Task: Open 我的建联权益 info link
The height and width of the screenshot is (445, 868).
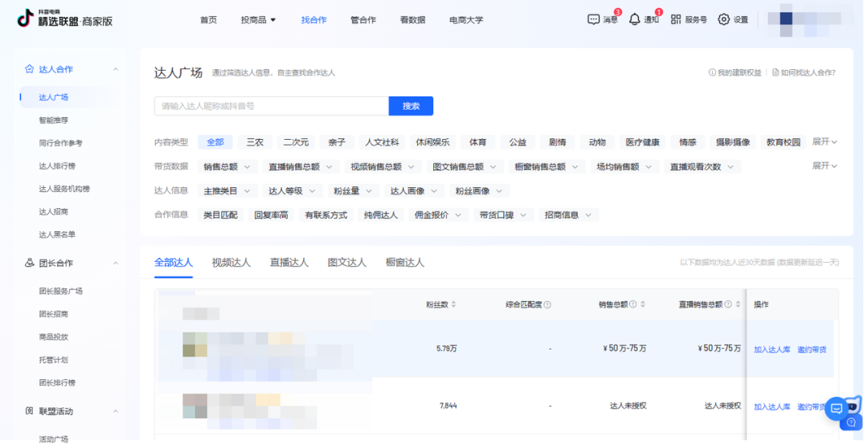Action: pos(735,72)
